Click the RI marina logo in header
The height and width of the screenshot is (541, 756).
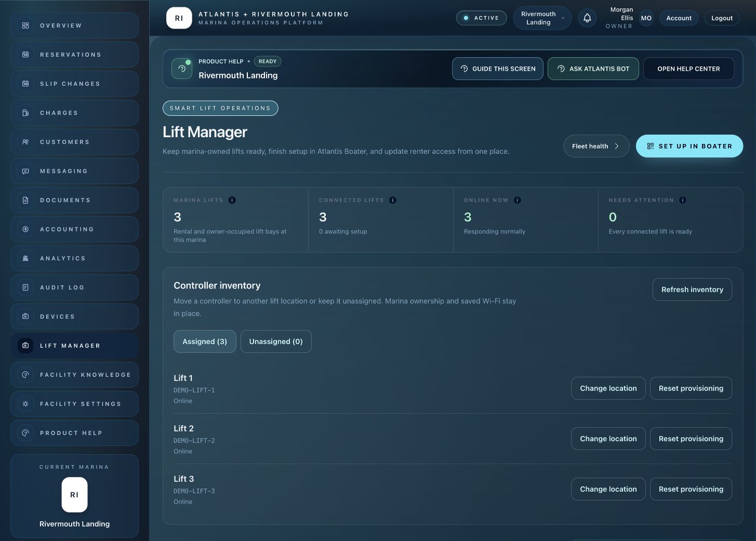click(x=179, y=18)
